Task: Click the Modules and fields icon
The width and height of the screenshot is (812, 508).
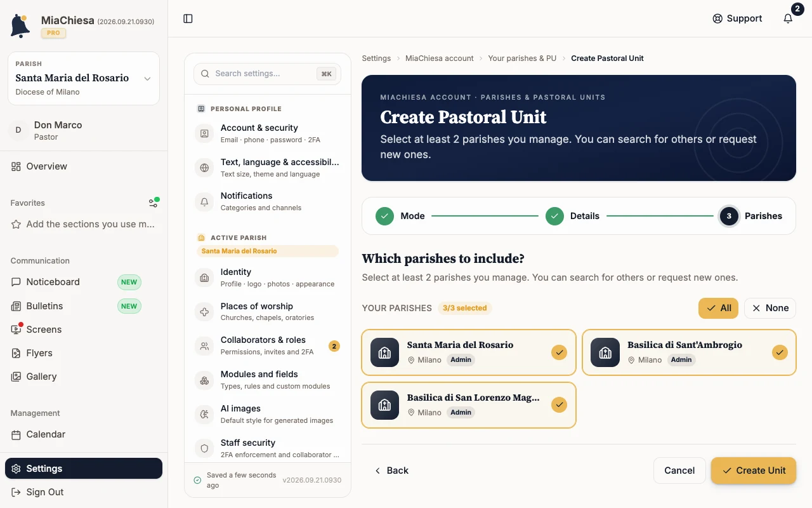Action: pyautogui.click(x=204, y=380)
